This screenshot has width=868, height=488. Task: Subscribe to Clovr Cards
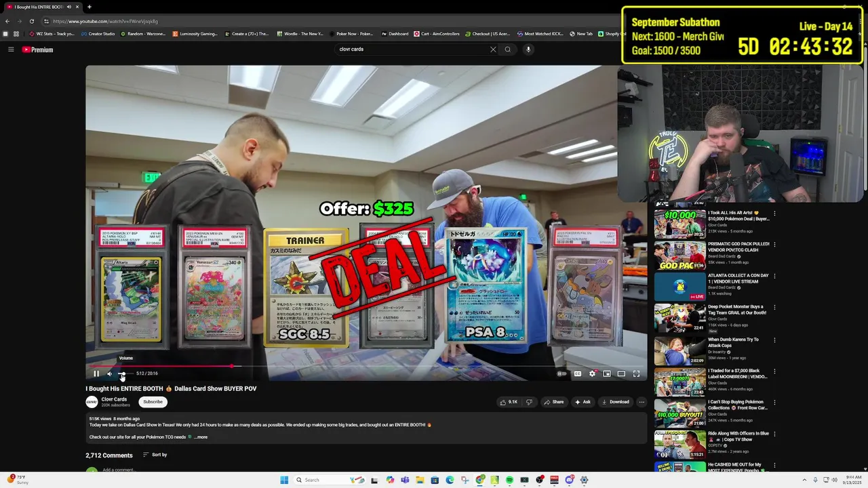[x=153, y=402]
